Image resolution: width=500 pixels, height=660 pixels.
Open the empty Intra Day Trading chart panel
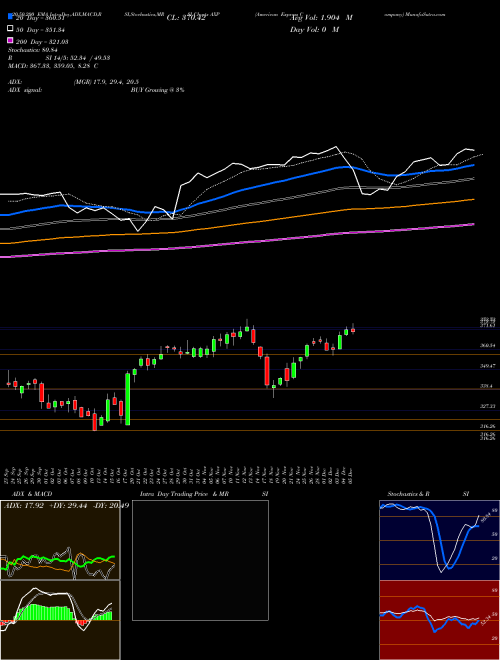(200, 560)
